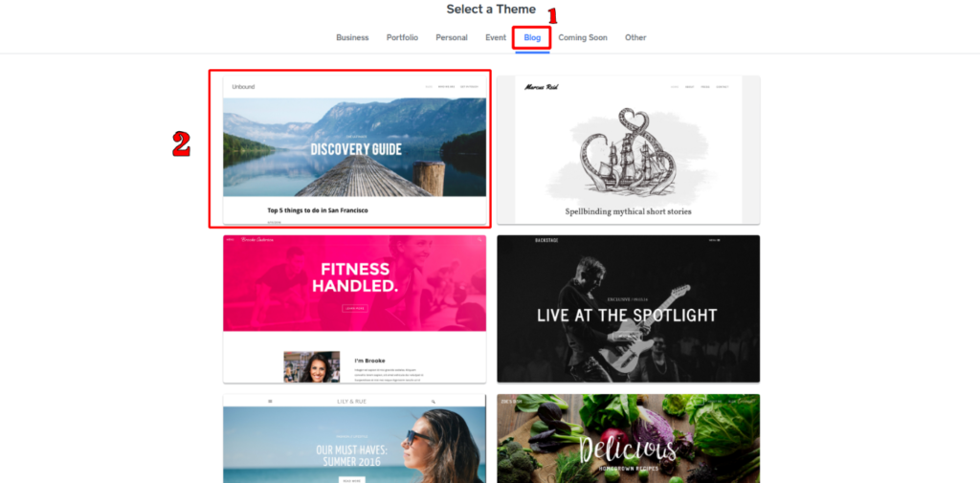Image resolution: width=980 pixels, height=483 pixels.
Task: Select the octopus ship illustration theme
Action: tap(628, 149)
